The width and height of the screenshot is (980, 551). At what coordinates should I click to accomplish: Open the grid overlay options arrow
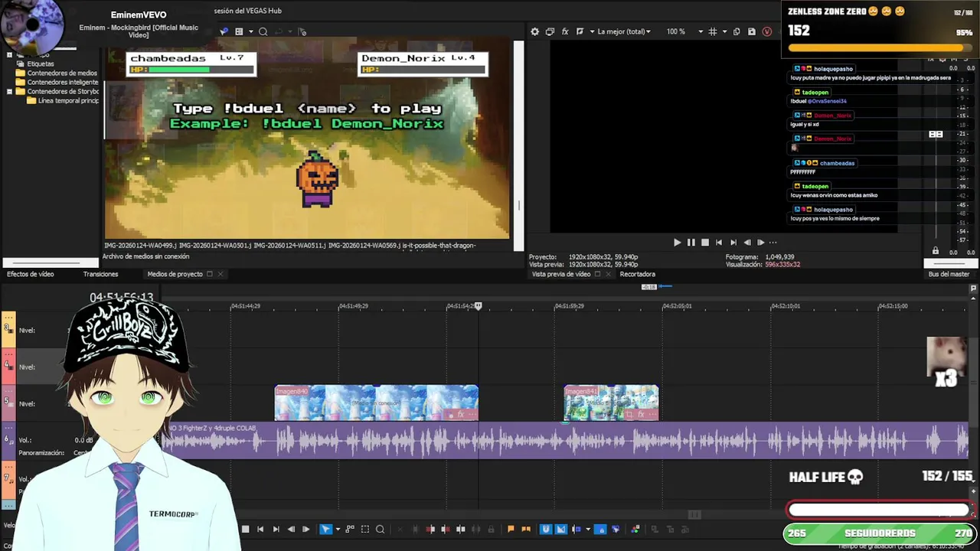click(724, 31)
